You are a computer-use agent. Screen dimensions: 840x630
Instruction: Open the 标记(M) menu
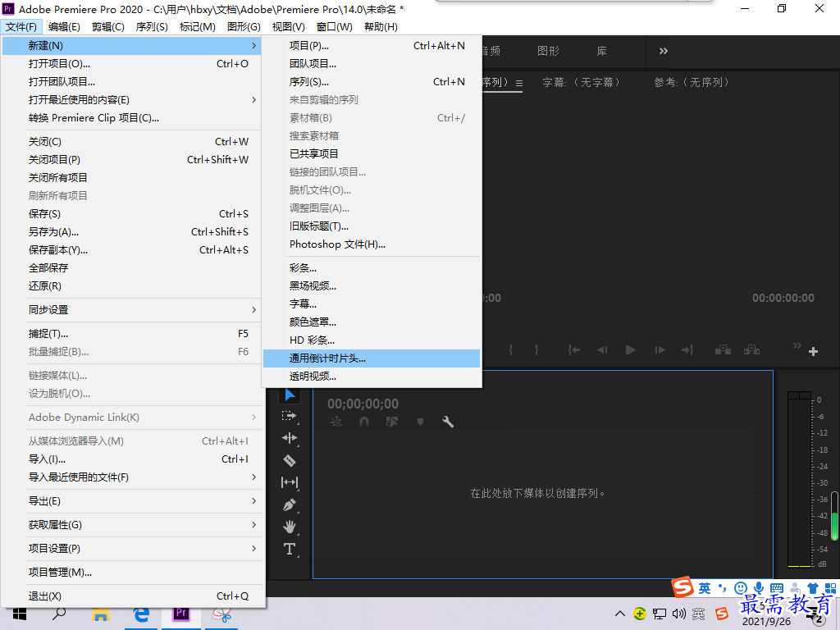point(197,27)
